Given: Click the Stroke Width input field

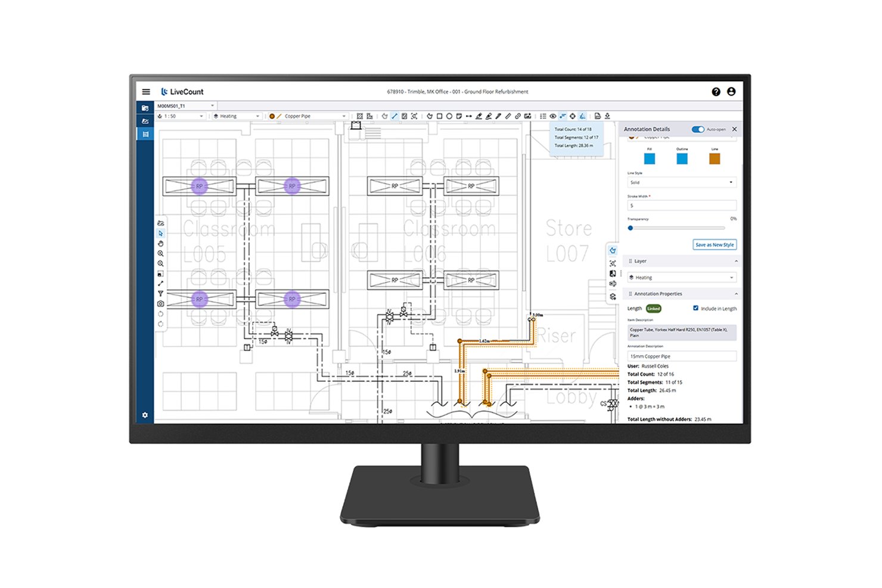Looking at the screenshot, I should pos(682,206).
